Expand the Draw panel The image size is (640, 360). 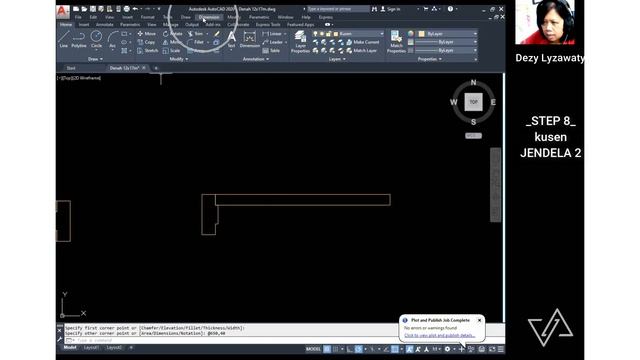[96, 59]
